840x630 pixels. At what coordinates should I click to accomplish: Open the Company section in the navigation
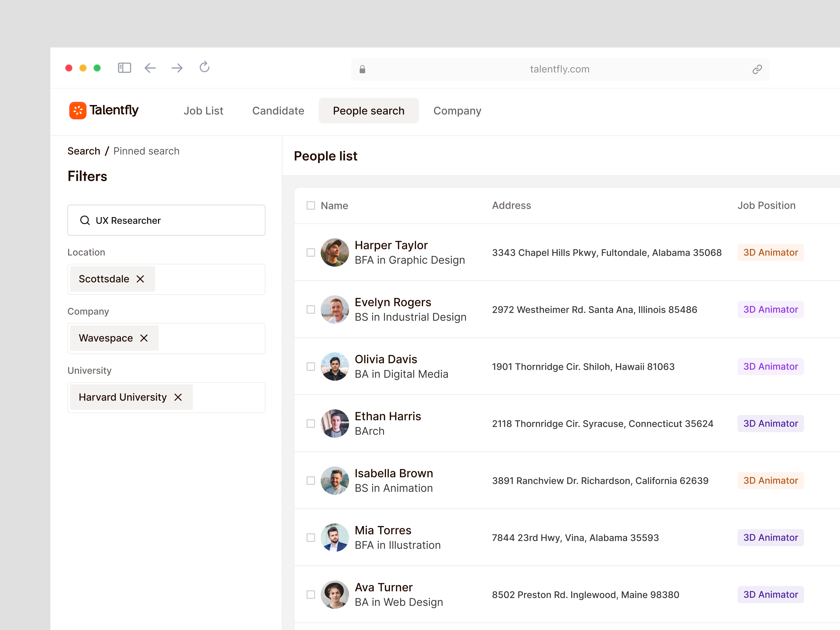[457, 111]
